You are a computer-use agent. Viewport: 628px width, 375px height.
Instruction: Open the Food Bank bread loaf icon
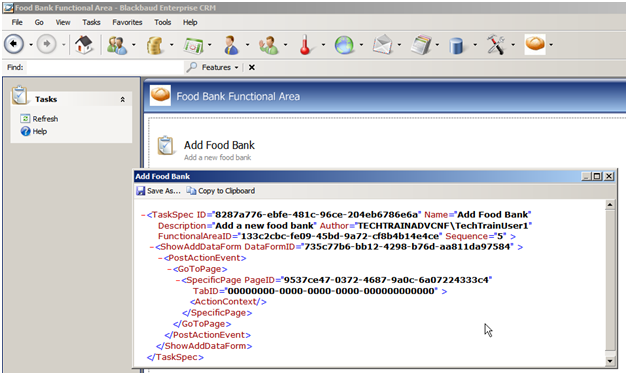pyautogui.click(x=535, y=44)
